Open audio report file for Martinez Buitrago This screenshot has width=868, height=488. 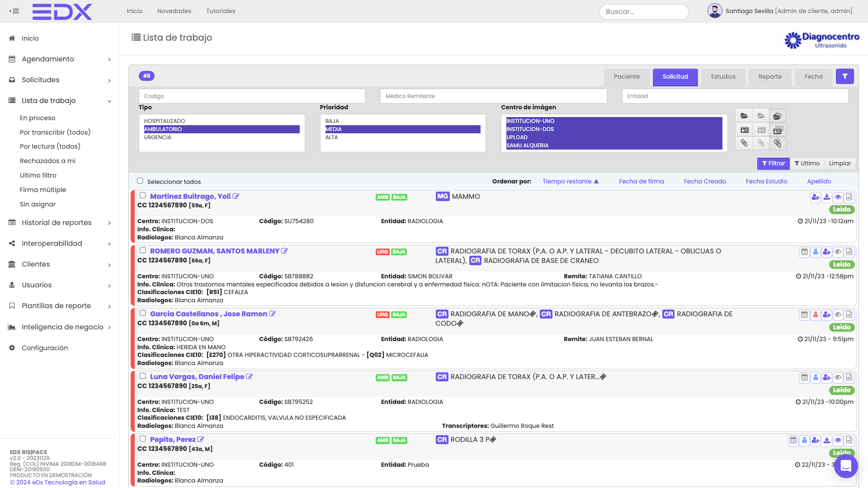coord(849,197)
